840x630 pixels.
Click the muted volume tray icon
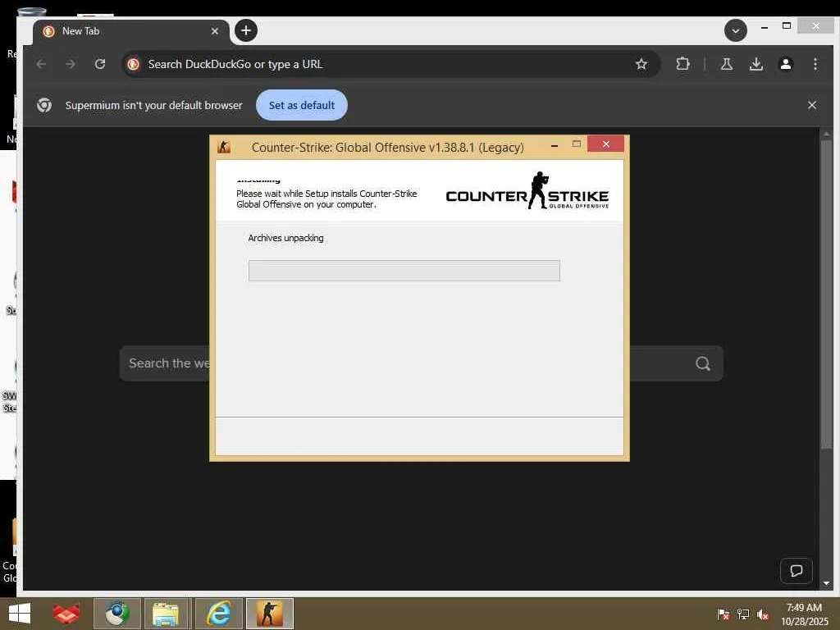[763, 614]
